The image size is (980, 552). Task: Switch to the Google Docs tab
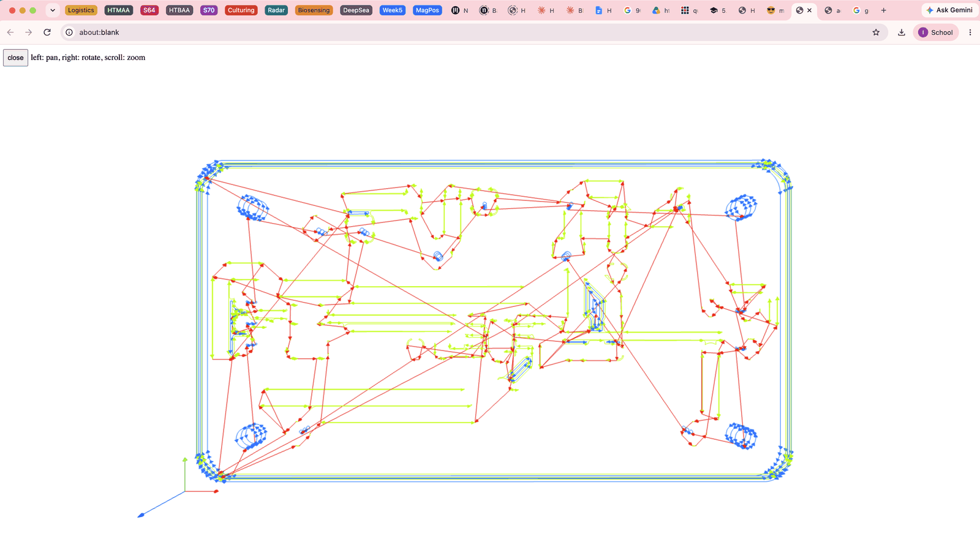[x=603, y=10]
